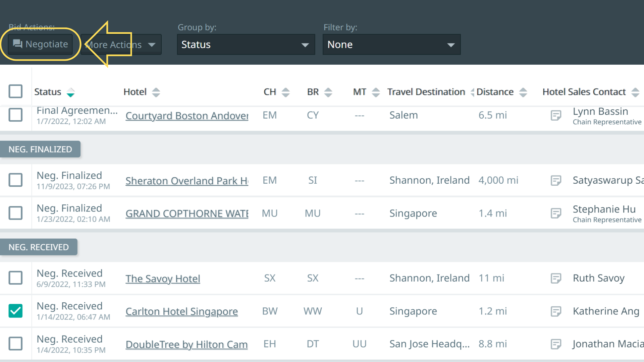
Task: Expand the Group by Status dropdown
Action: (x=246, y=45)
